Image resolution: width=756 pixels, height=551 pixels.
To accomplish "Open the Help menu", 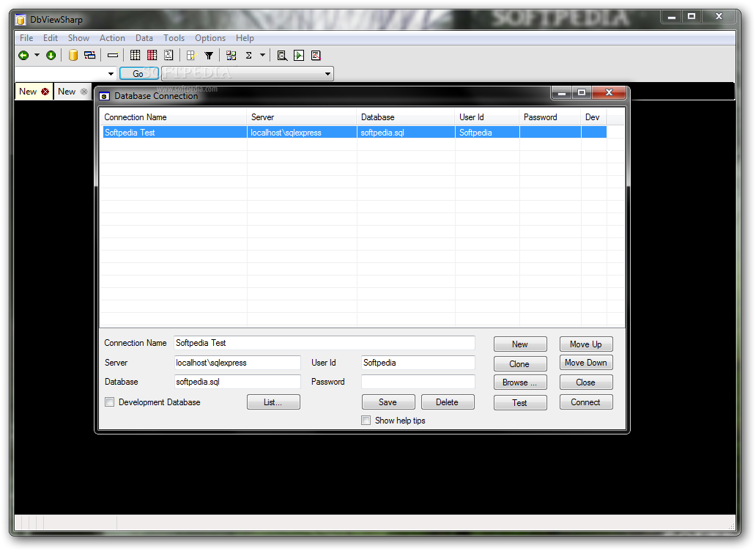I will pyautogui.click(x=245, y=38).
